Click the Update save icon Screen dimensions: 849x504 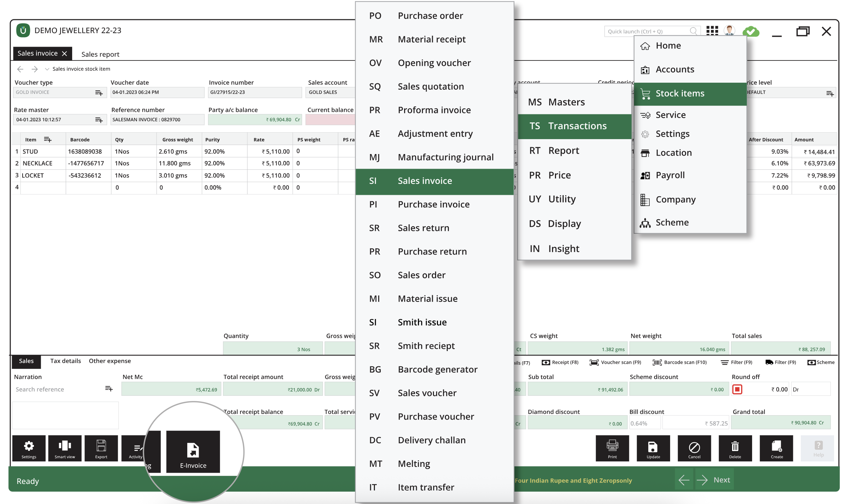[x=653, y=448]
